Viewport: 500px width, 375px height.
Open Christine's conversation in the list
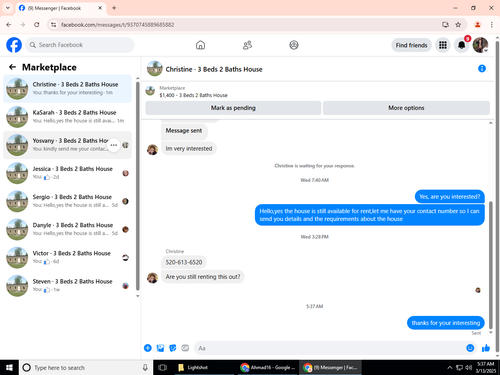(68, 89)
